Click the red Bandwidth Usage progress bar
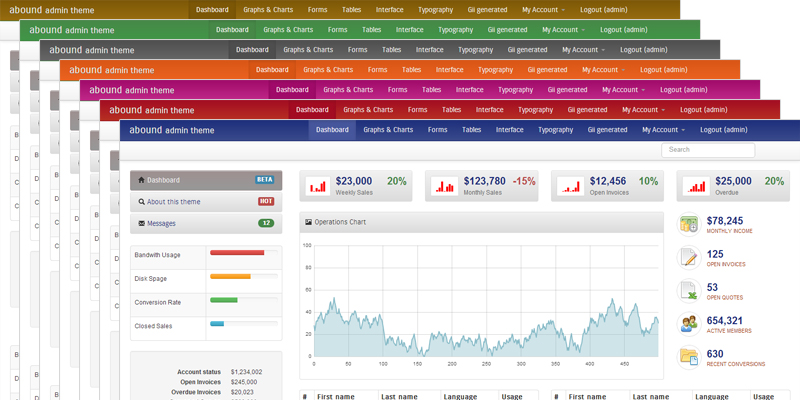Image resolution: width=800 pixels, height=400 pixels. point(237,253)
